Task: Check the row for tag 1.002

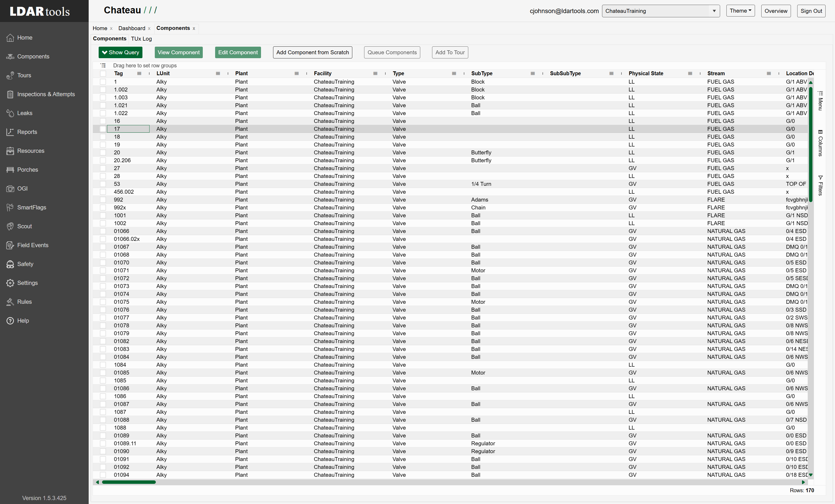Action: pyautogui.click(x=103, y=90)
